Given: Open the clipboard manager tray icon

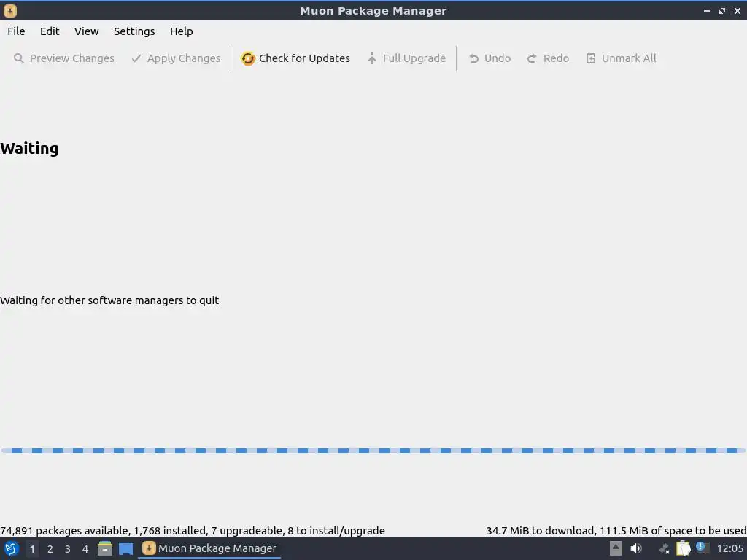Looking at the screenshot, I should [x=683, y=548].
